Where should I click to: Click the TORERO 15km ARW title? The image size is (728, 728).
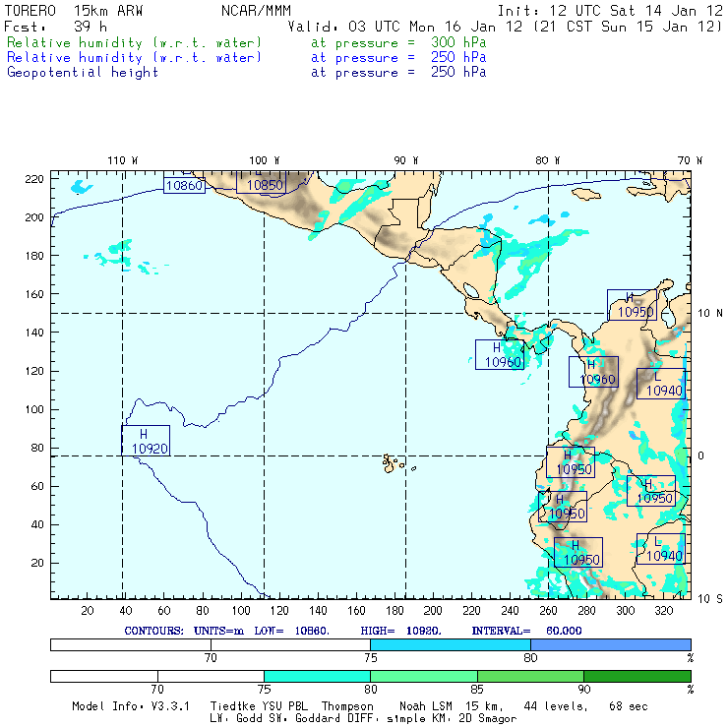point(62,10)
